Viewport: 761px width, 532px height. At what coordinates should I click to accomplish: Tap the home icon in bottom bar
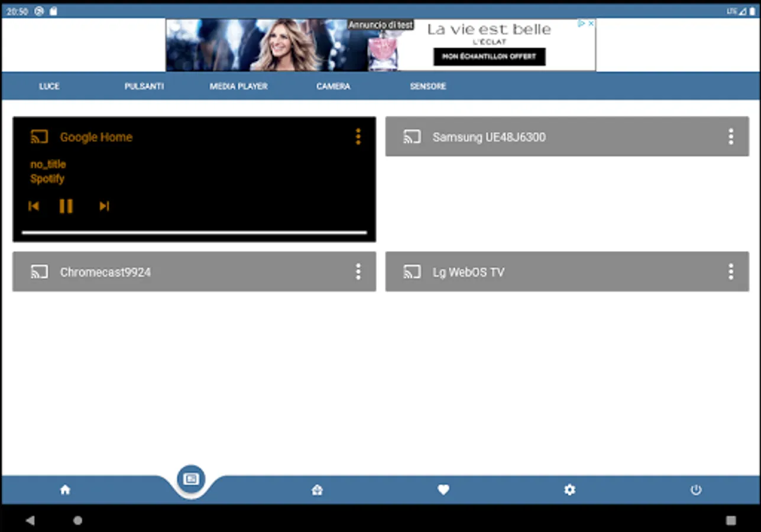(x=65, y=489)
